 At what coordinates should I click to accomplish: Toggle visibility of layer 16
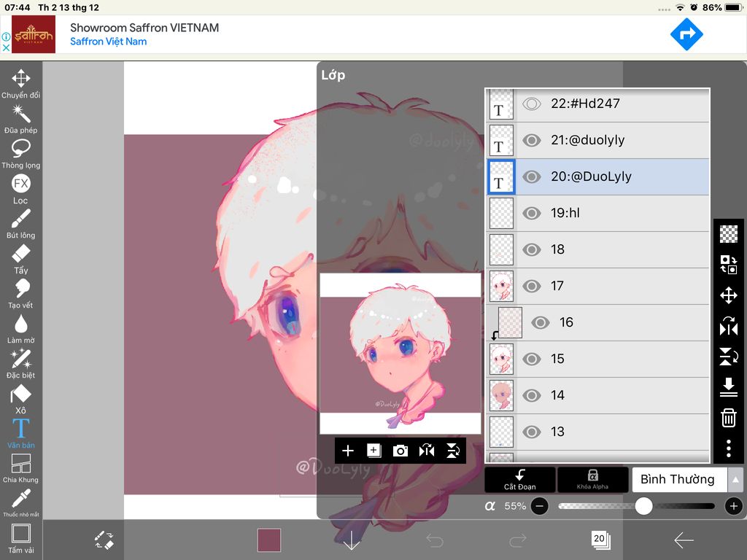click(x=541, y=322)
